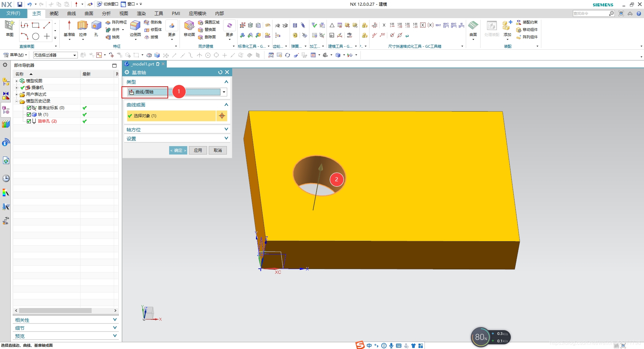Click the 选择对象 (1) selection field

pyautogui.click(x=171, y=116)
